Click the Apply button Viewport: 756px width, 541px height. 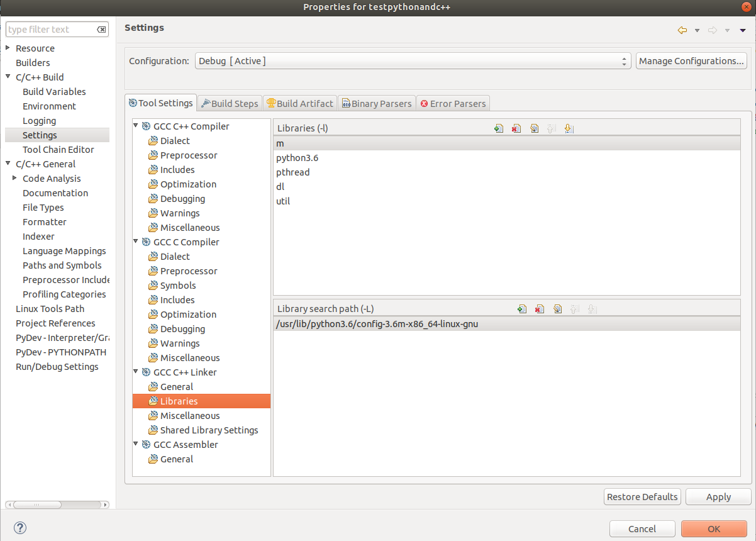tap(718, 497)
